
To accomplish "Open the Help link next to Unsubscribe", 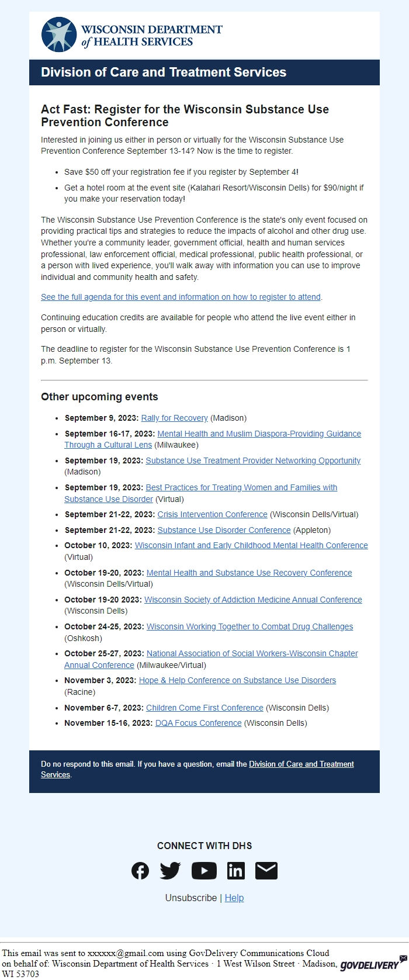I will coord(234,898).
